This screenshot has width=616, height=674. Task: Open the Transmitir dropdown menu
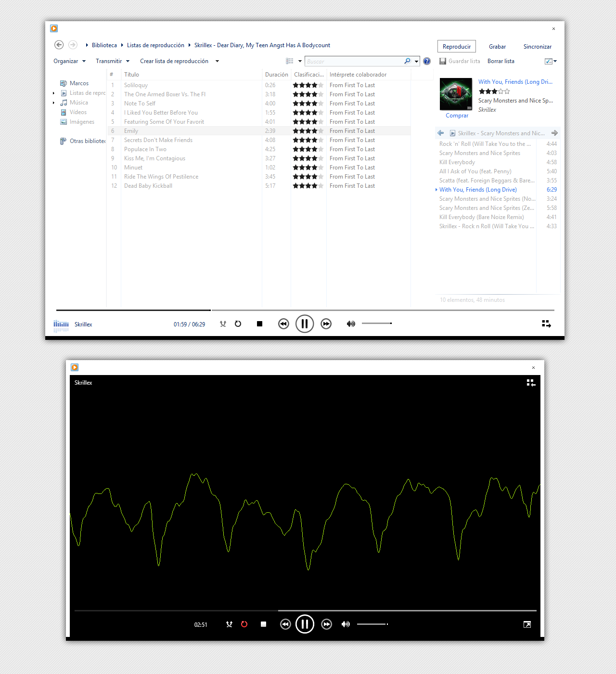tap(113, 61)
